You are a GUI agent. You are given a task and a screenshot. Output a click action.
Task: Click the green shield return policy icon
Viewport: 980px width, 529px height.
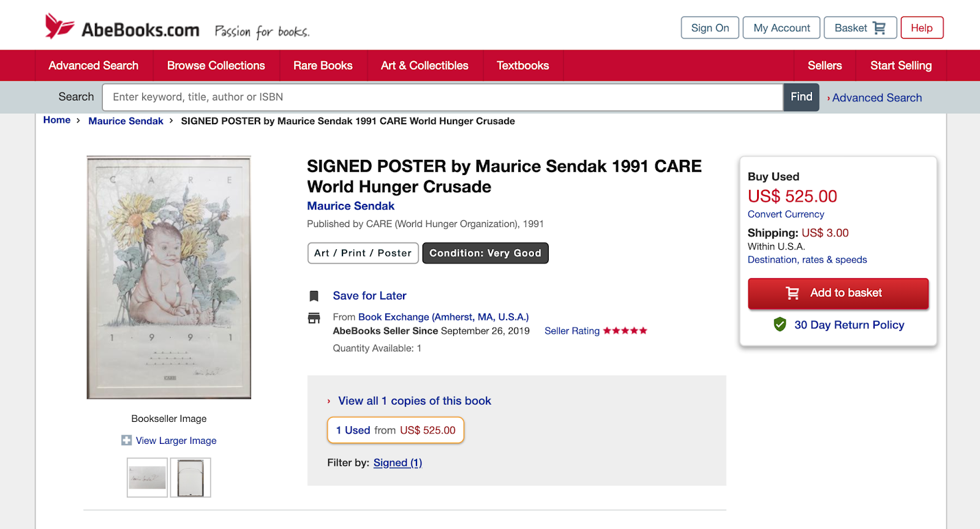(x=780, y=325)
